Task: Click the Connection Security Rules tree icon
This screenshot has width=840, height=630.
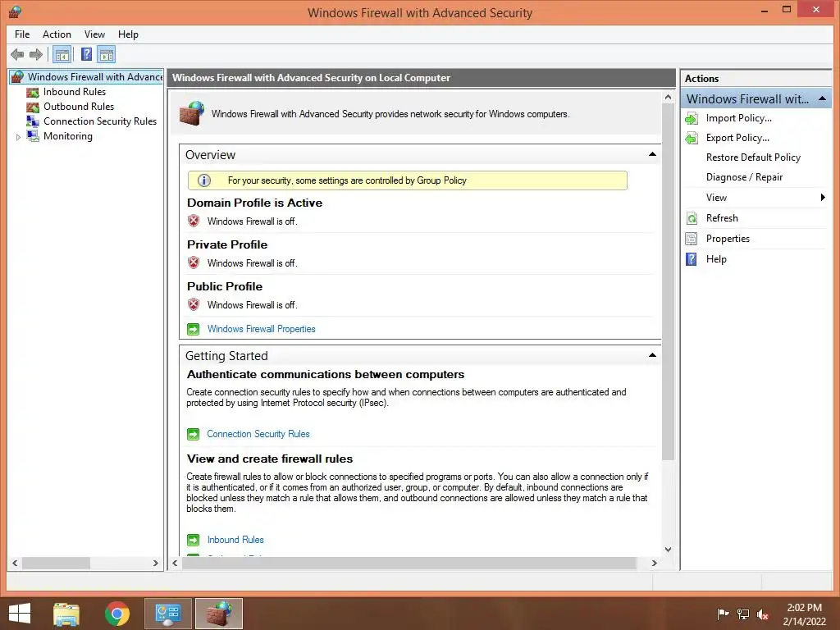Action: coord(33,121)
